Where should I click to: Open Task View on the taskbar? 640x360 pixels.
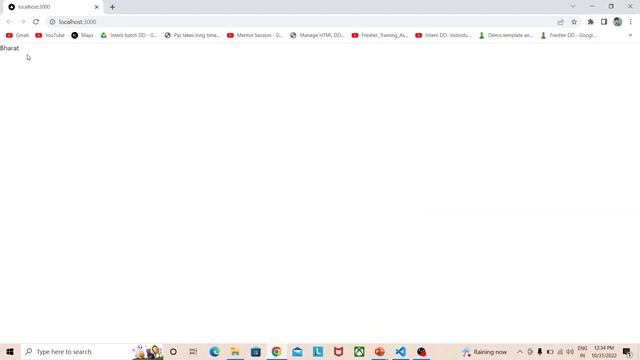pyautogui.click(x=193, y=351)
